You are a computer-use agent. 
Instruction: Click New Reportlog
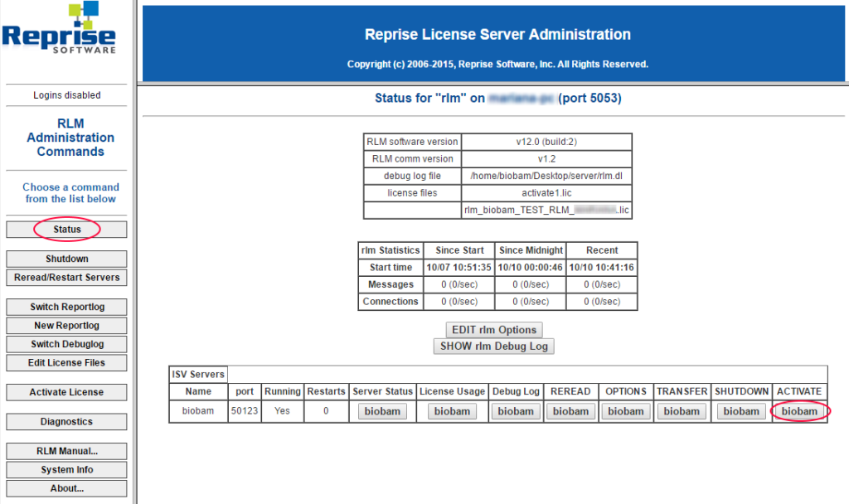click(x=65, y=325)
